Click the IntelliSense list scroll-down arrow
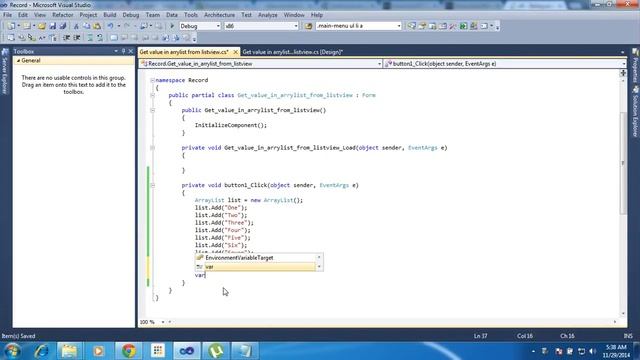 point(319,267)
